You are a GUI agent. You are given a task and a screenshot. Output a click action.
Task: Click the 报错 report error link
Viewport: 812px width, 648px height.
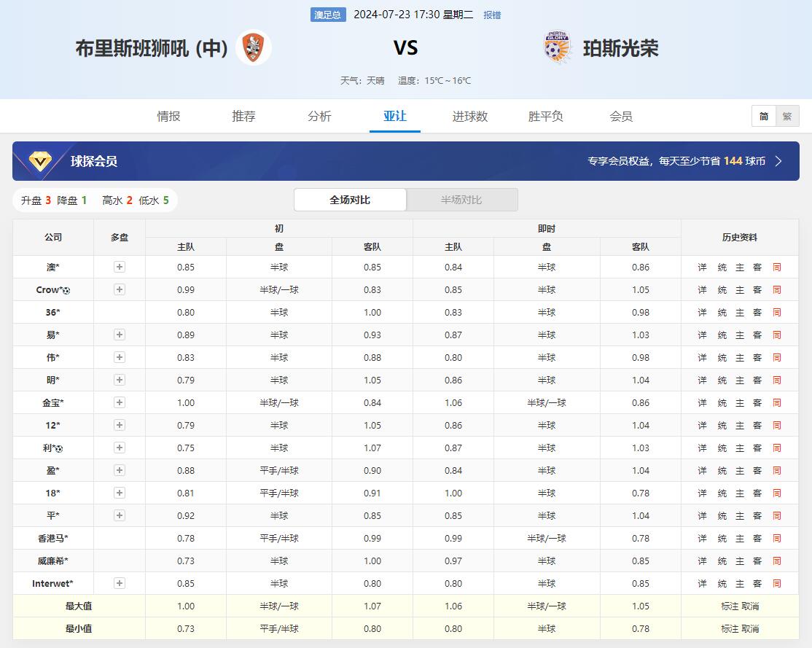click(x=492, y=15)
